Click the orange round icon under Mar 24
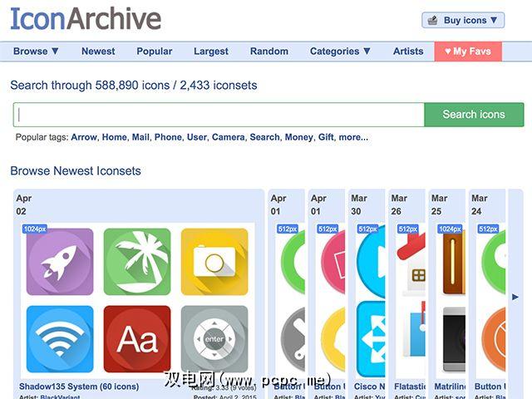The height and width of the screenshot is (399, 532). click(x=494, y=339)
